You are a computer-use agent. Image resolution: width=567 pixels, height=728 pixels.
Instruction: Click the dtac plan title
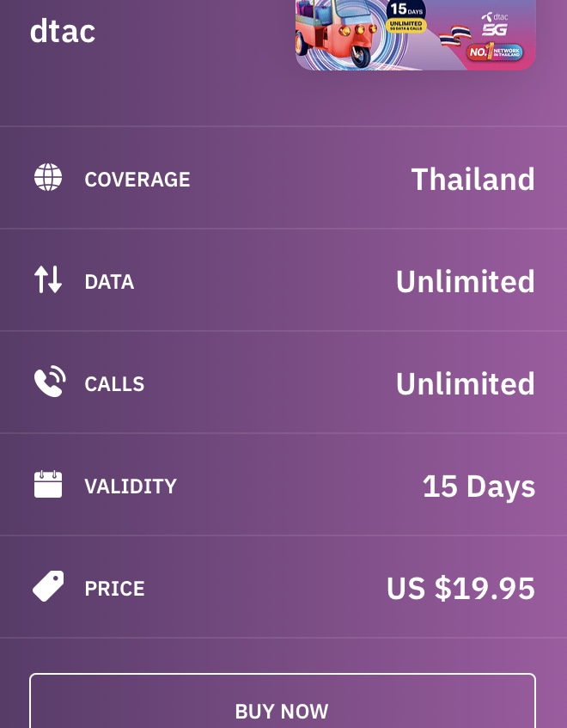point(63,31)
